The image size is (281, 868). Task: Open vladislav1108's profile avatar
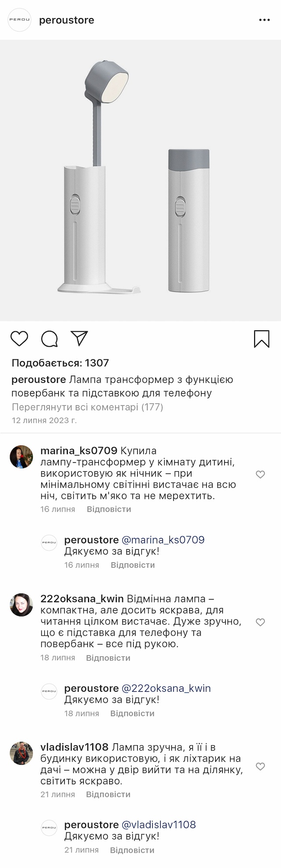[22, 753]
